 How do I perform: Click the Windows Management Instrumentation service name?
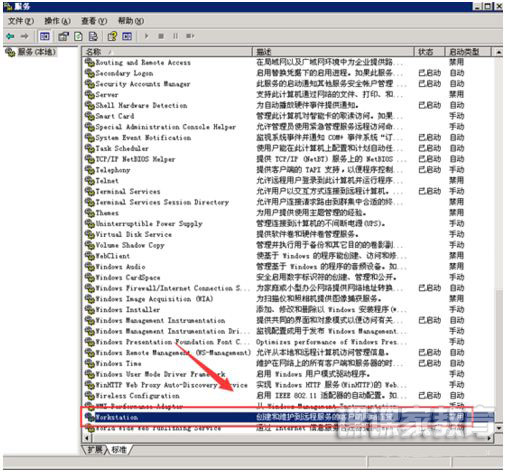[160, 320]
